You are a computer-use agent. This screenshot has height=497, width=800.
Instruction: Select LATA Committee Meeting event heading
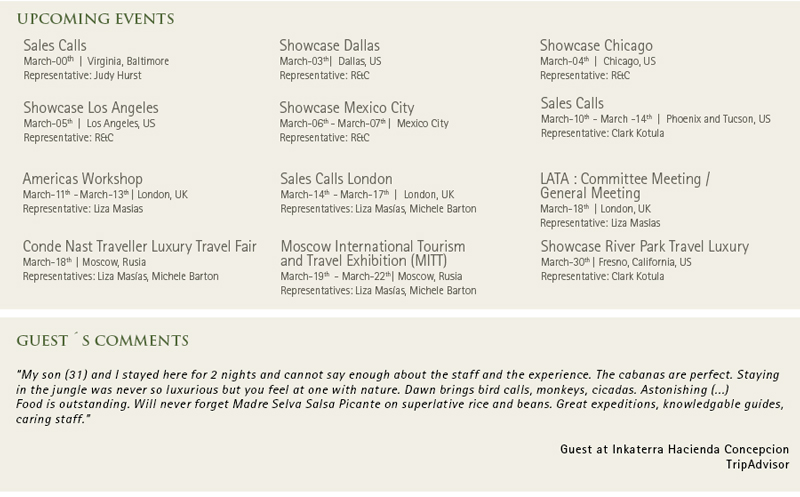625,186
